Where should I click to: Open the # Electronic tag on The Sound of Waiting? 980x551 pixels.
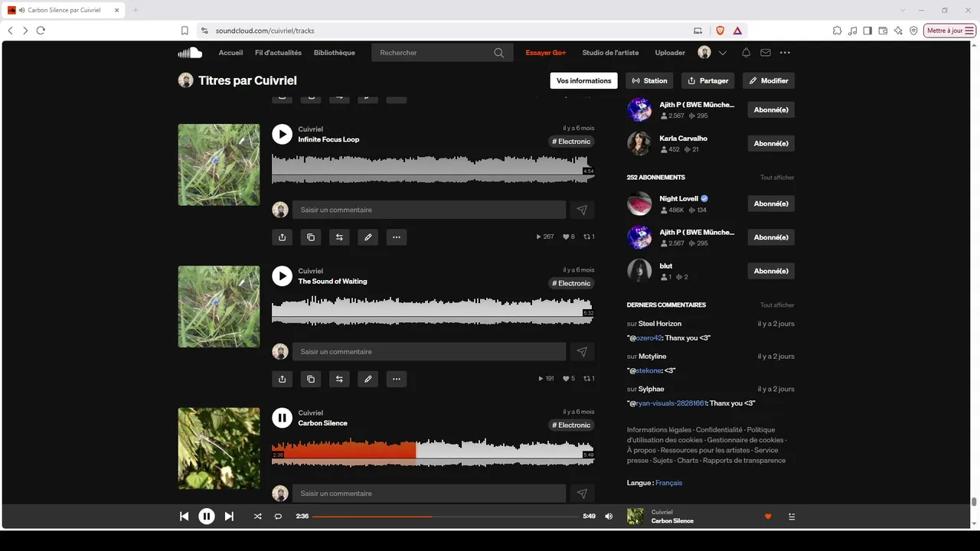click(572, 283)
